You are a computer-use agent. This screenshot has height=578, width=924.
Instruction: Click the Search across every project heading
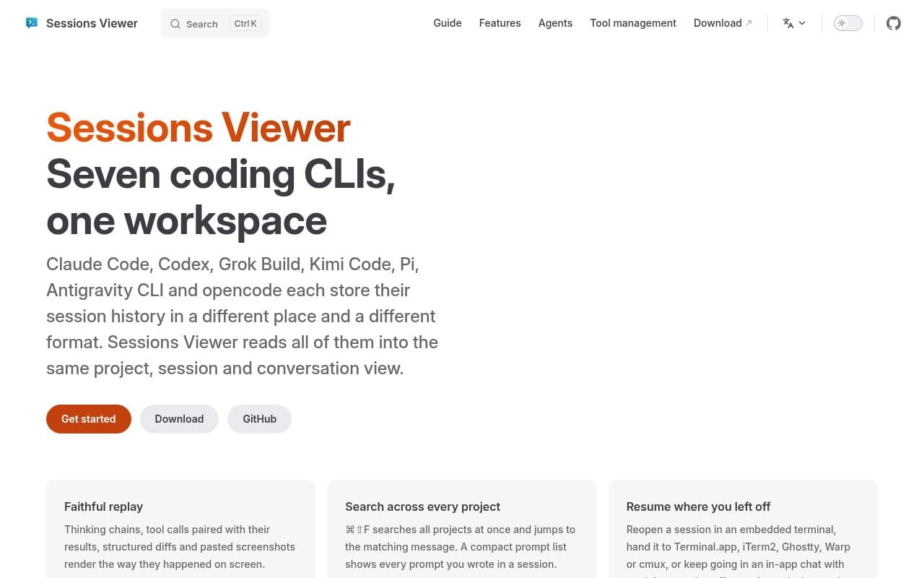point(423,506)
